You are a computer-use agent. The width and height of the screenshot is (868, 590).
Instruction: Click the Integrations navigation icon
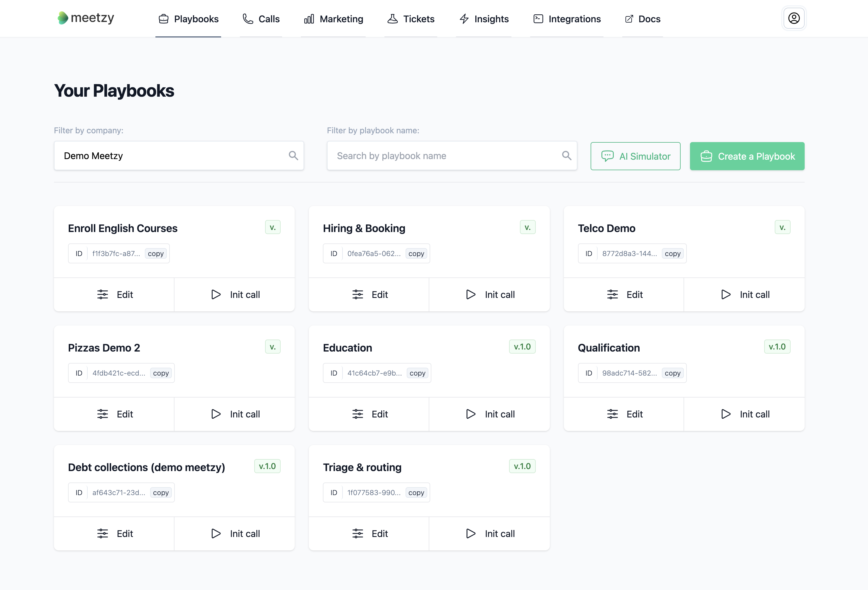click(x=538, y=18)
